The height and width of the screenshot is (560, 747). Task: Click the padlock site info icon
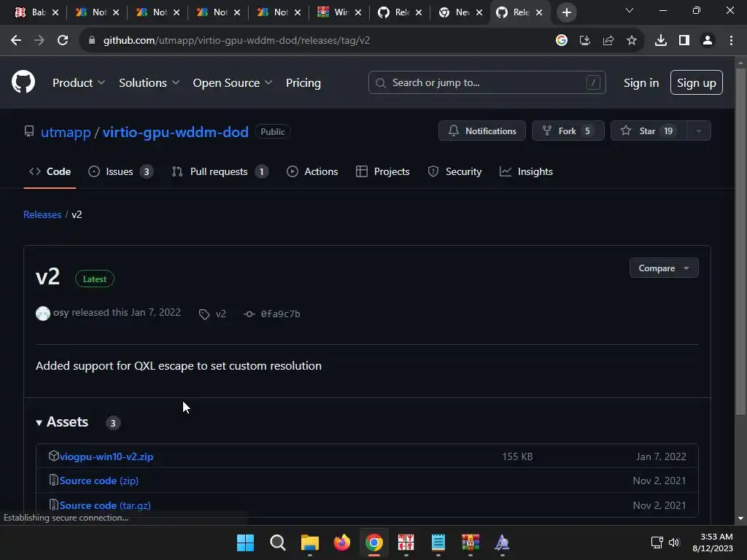(x=92, y=41)
